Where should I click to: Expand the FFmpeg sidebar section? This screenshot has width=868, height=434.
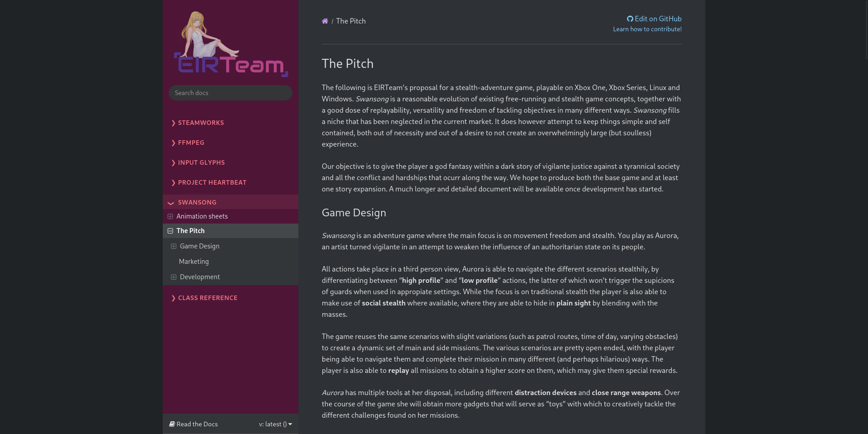pos(191,143)
